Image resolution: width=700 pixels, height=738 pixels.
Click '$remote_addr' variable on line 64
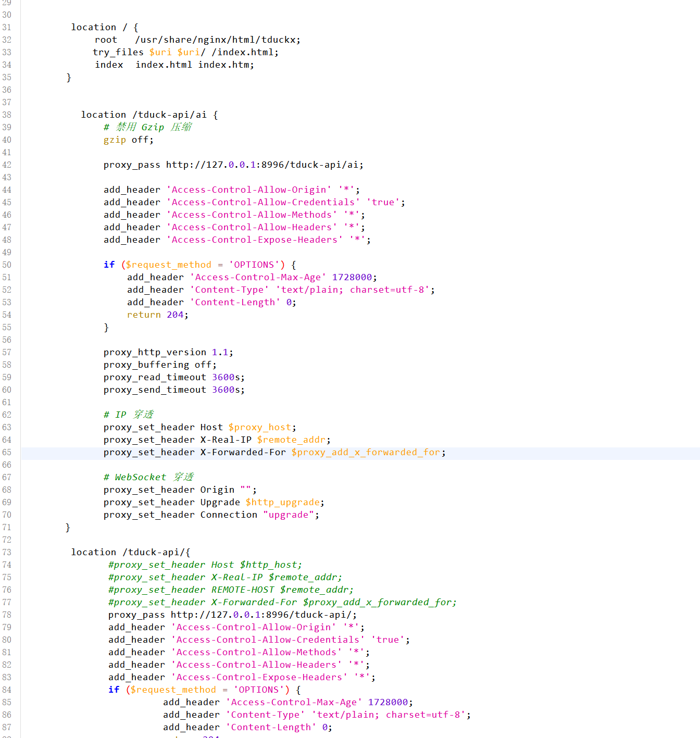[291, 440]
